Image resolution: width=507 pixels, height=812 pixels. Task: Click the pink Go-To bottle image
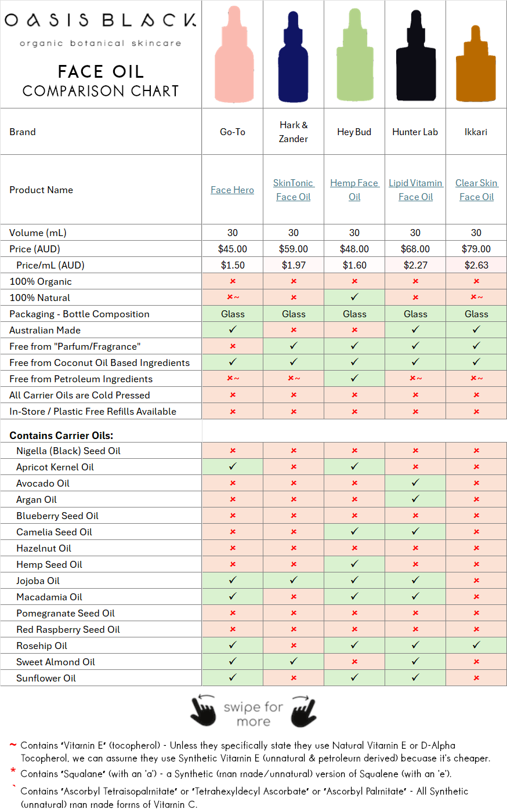coord(233,55)
